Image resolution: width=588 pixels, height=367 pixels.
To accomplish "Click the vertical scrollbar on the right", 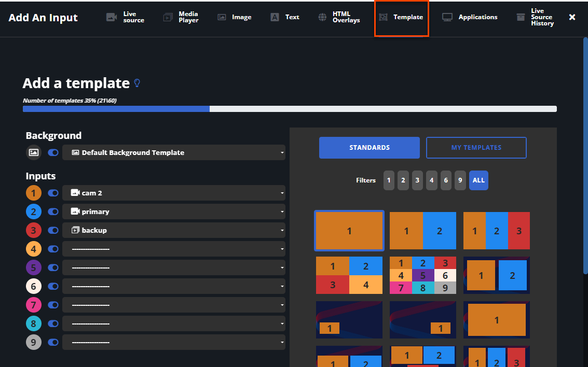I will (x=586, y=156).
